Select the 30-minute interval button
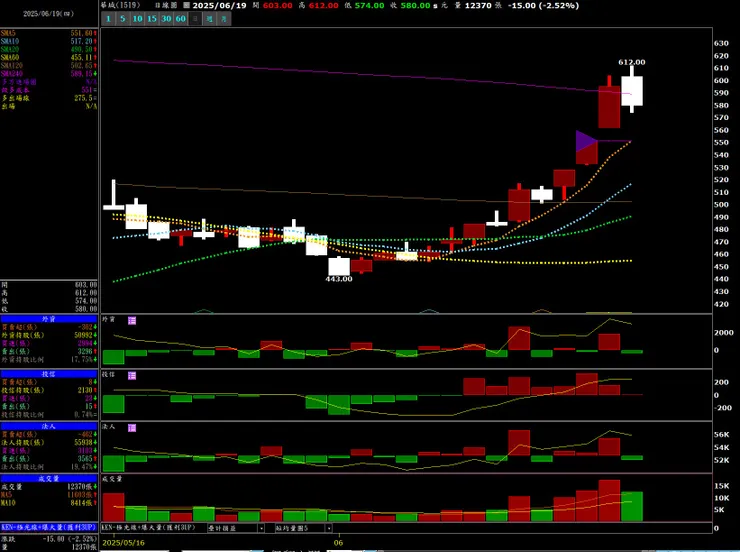Image resolution: width=740 pixels, height=552 pixels. (166, 19)
